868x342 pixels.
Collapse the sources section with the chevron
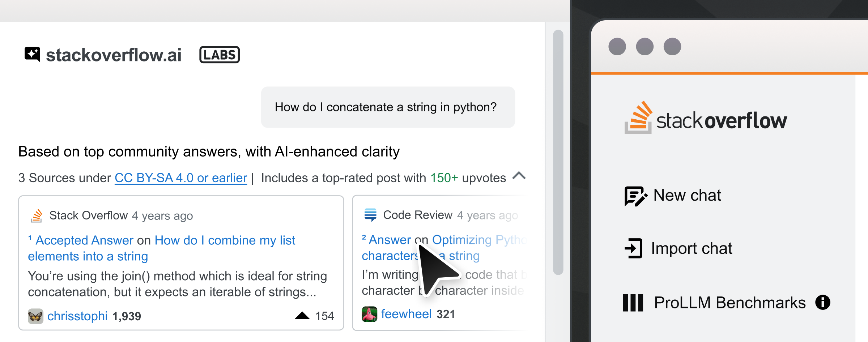coord(519,176)
